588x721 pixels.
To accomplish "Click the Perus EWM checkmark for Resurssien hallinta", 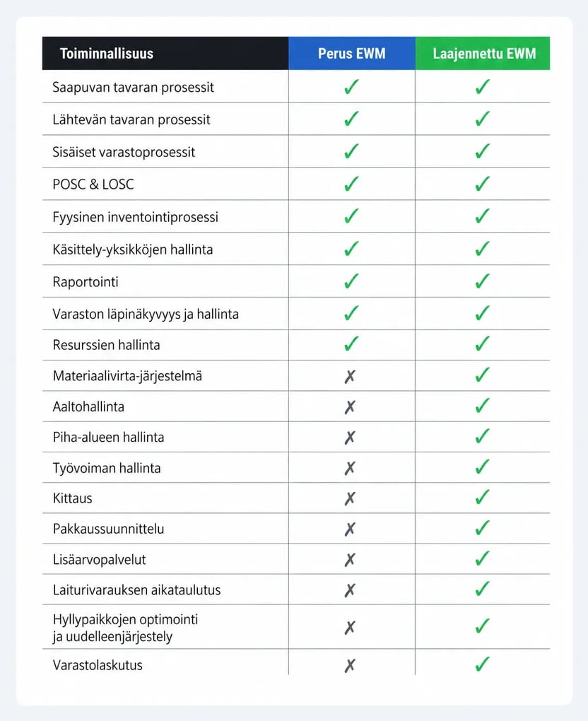I will click(x=351, y=344).
